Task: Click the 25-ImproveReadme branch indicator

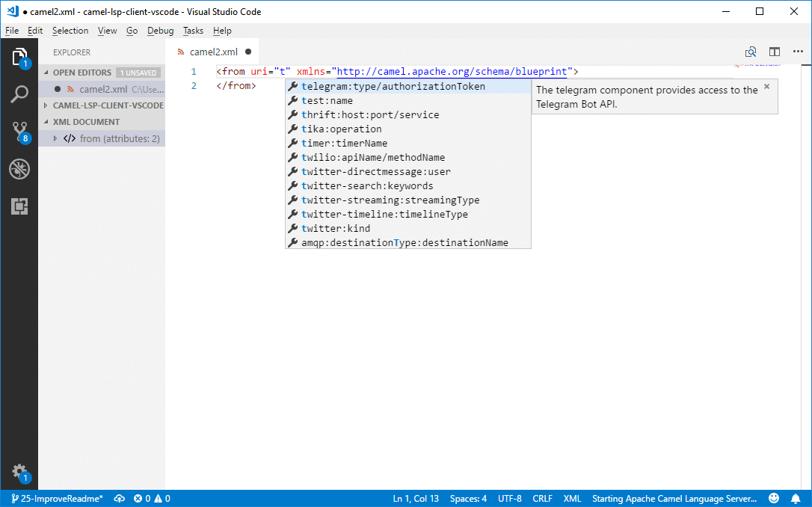Action: pos(57,498)
